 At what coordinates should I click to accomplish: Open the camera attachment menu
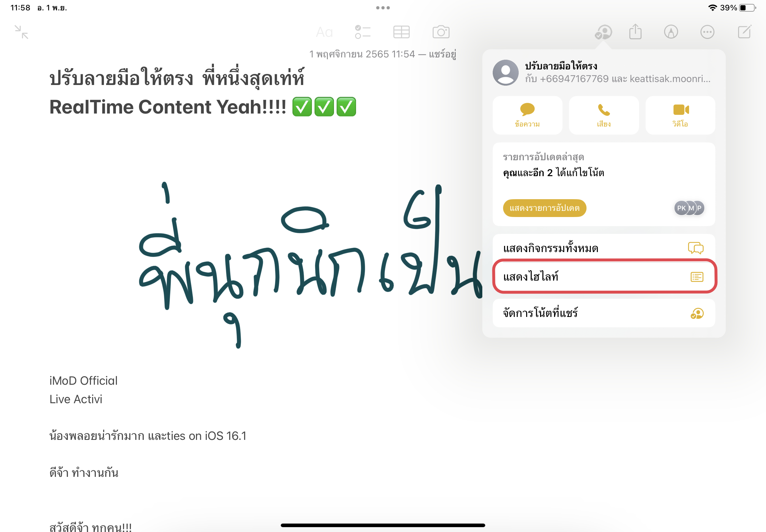(441, 32)
